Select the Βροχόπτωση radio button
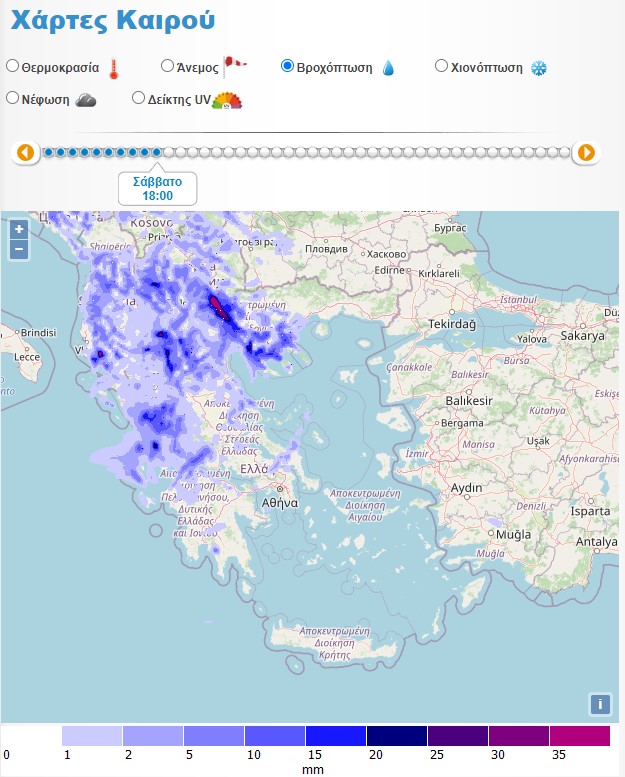This screenshot has height=777, width=625. tap(287, 66)
